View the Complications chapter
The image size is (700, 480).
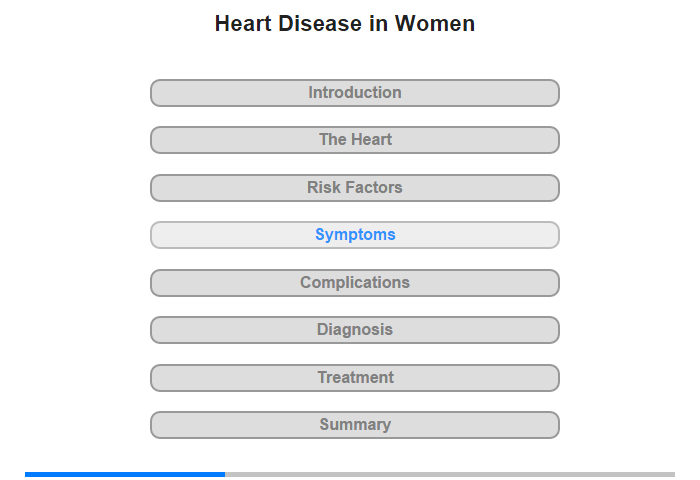point(354,283)
